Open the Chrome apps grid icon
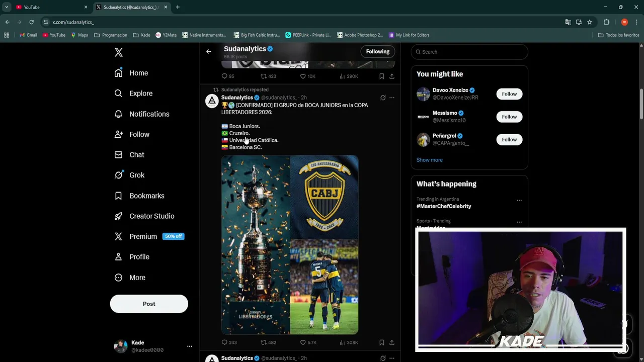The width and height of the screenshot is (644, 362). pyautogui.click(x=7, y=35)
